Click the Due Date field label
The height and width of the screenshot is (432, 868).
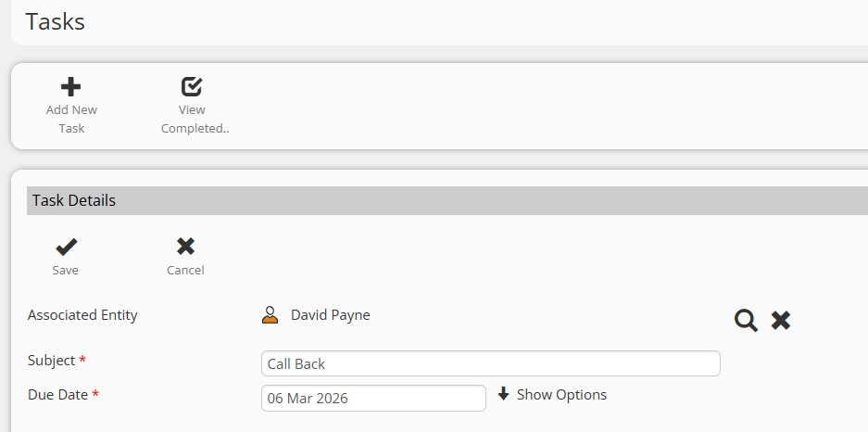point(58,395)
